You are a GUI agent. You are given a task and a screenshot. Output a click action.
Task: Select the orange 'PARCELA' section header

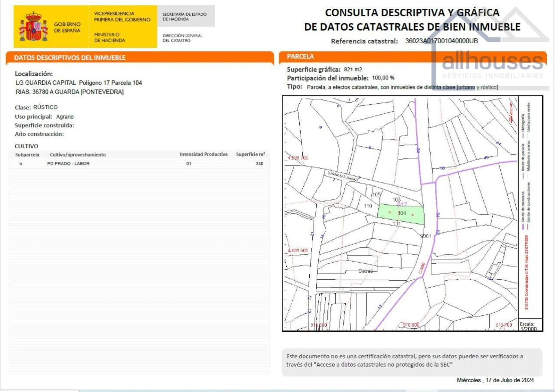[x=300, y=56]
